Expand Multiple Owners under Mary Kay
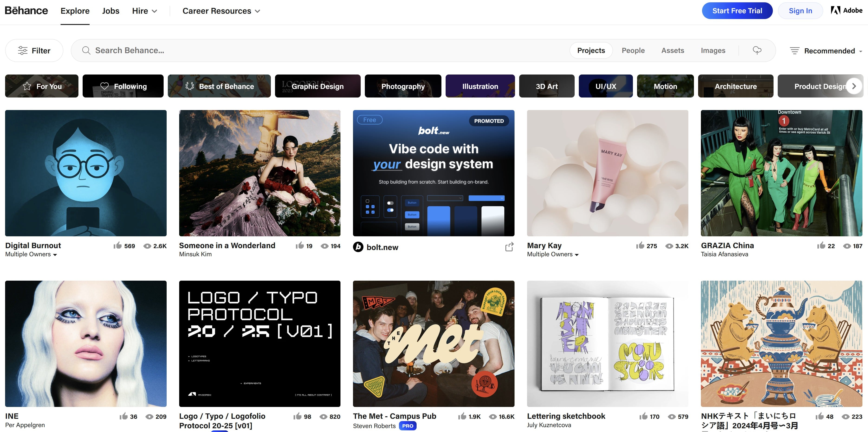 coord(553,254)
